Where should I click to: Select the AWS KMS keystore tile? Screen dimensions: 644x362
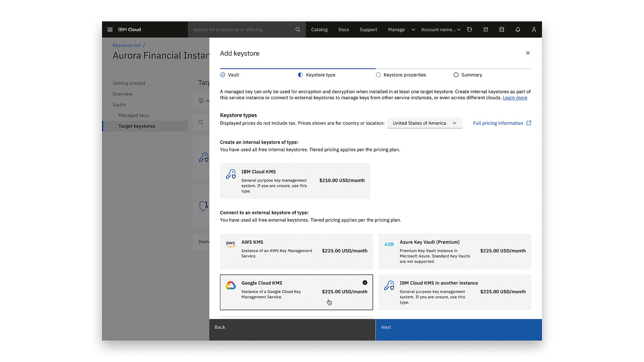[x=296, y=251]
